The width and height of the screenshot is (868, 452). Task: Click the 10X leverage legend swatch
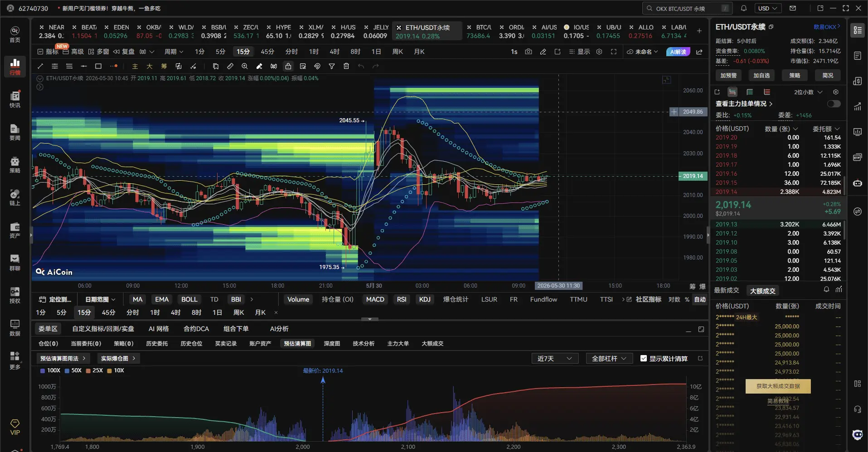[x=109, y=370]
